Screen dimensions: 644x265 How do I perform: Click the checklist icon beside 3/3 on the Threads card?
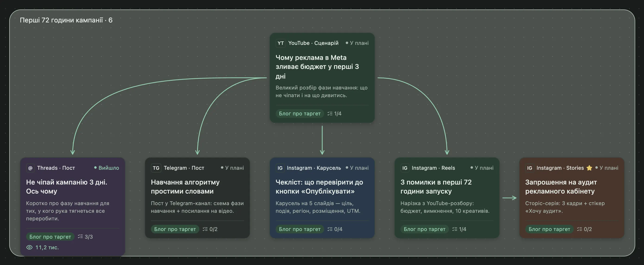80,236
